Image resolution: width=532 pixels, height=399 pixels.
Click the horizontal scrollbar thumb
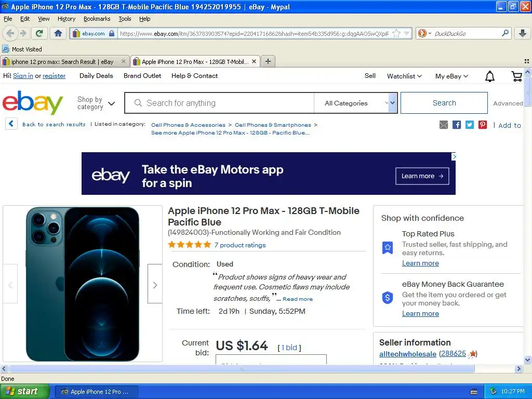coord(242,368)
